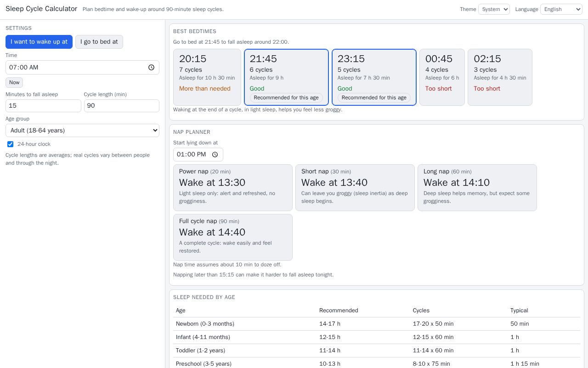
Task: Select the 02:15 bedtime card
Action: coord(500,77)
